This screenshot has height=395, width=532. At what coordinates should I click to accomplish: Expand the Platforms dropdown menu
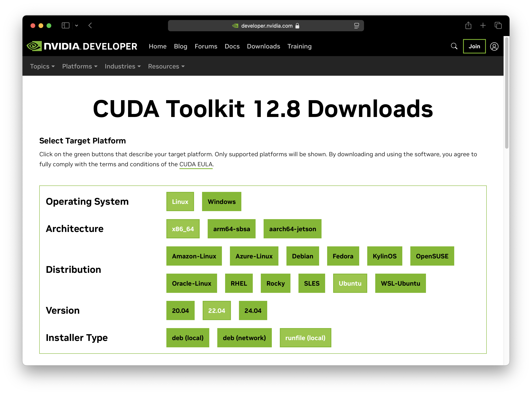pos(80,66)
